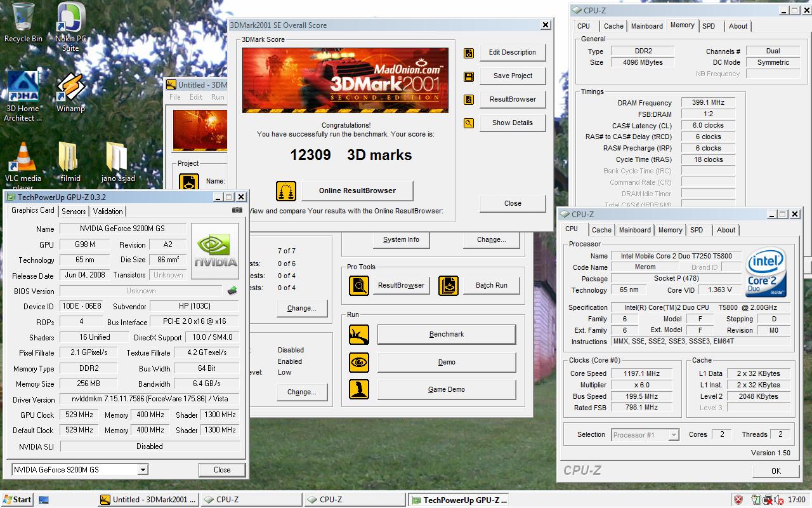Click the taskbar clock showing 17:00
Viewport: 812px width, 508px height.
tap(797, 500)
